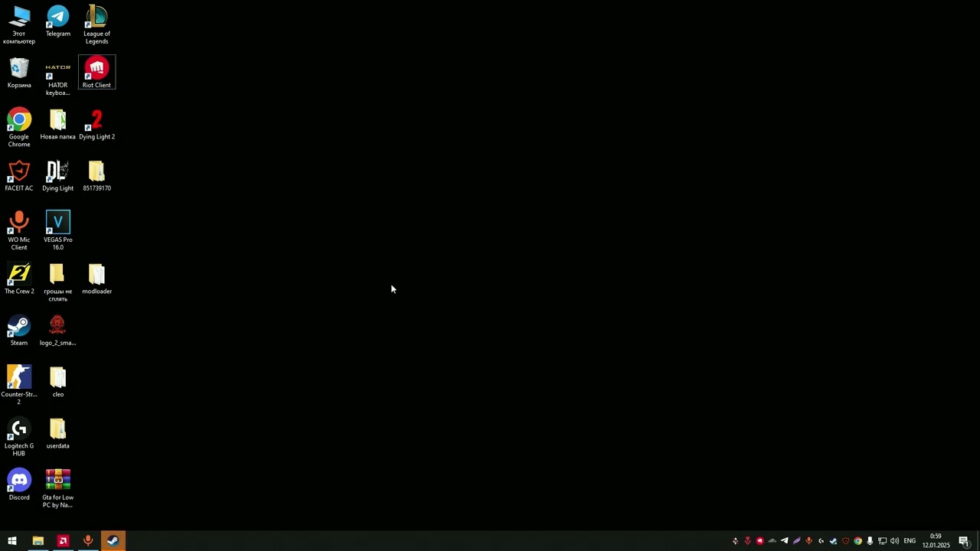Open the clock showing 0:59 12.01.2025
980x551 pixels.
[x=936, y=541]
